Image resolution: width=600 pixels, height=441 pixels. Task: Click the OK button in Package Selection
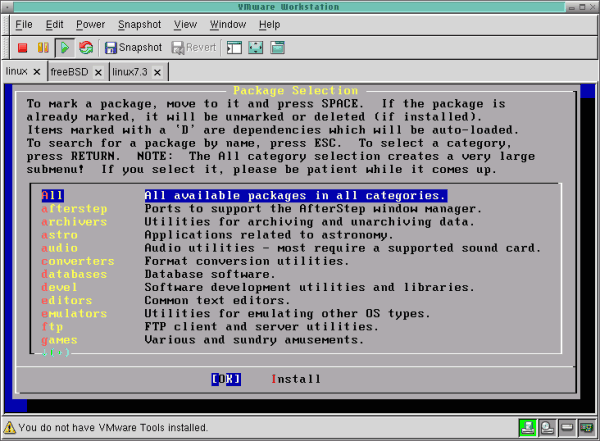226,379
